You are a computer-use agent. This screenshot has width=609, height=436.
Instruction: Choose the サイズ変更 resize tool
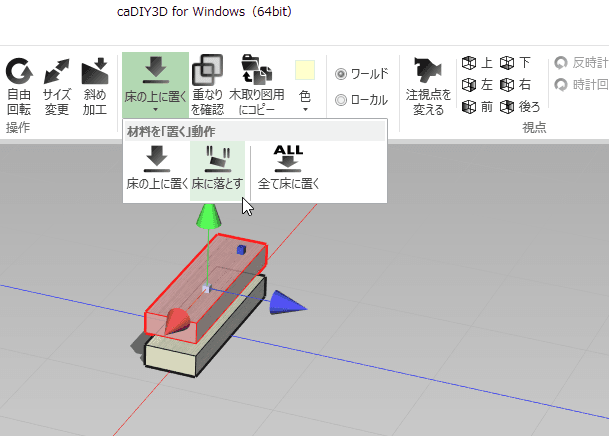pos(57,86)
